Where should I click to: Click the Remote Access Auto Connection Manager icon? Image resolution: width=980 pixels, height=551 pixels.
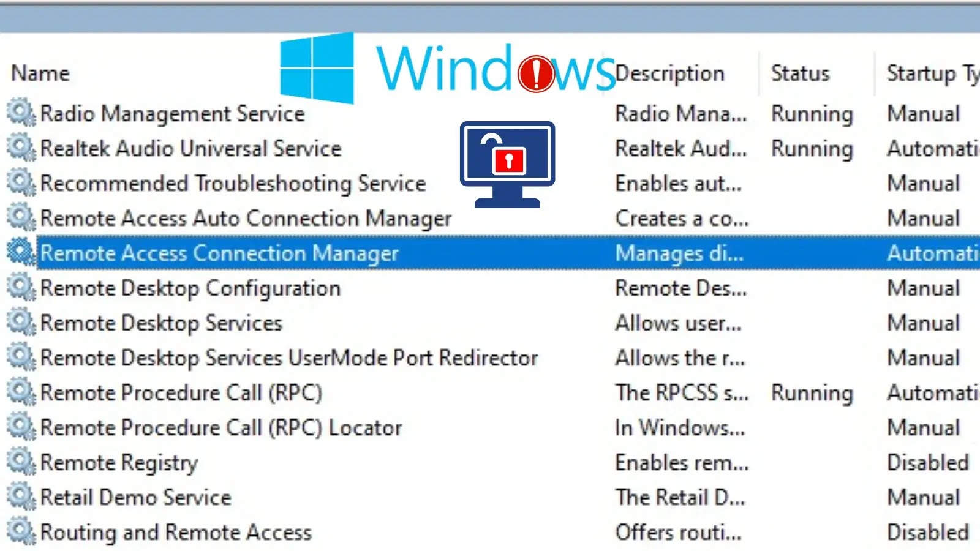[x=20, y=218]
